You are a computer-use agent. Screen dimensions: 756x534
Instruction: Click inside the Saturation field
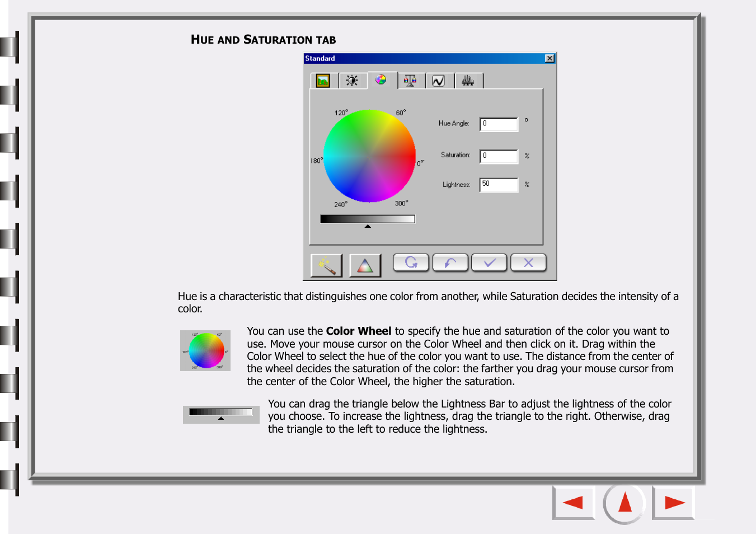pyautogui.click(x=499, y=156)
